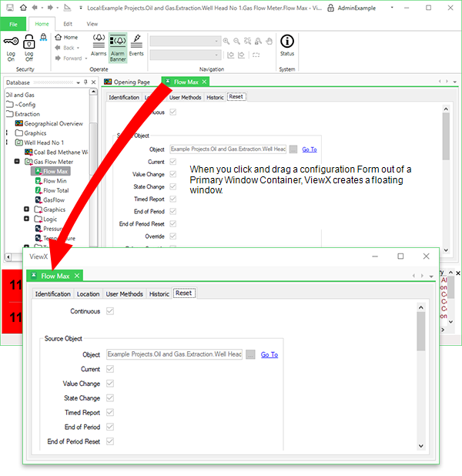
Task: Click the Status info icon
Action: 286,45
